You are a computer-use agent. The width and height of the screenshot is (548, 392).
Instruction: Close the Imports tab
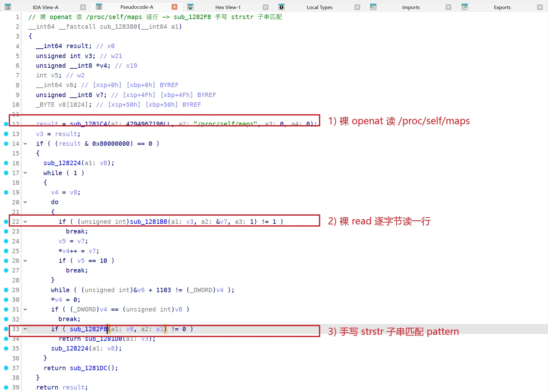(x=448, y=7)
